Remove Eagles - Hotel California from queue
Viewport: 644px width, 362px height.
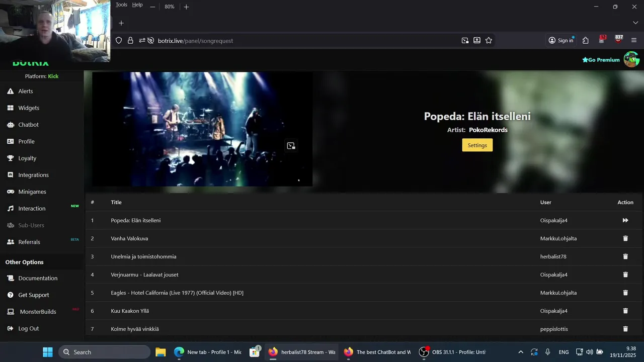[625, 293]
